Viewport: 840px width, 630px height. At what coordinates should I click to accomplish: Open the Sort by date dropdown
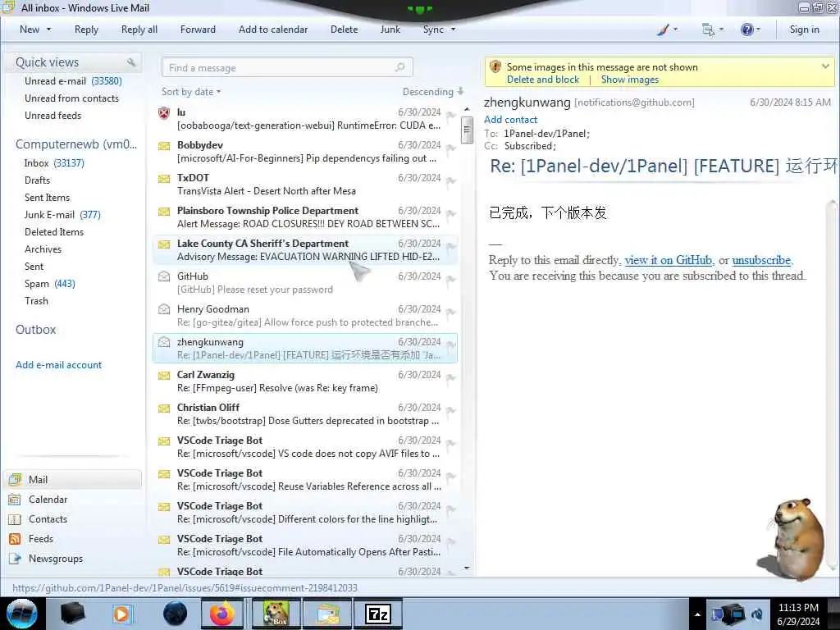pos(191,92)
